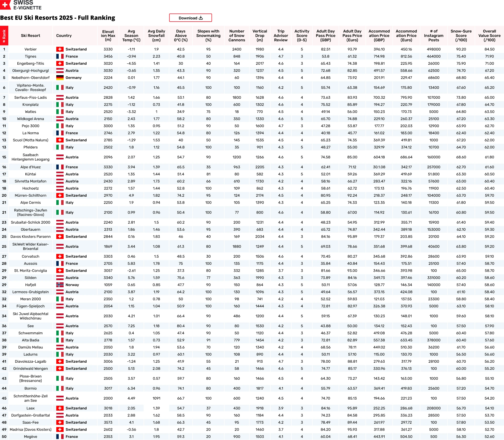504x440 pixels.
Task: Click the France flag beside Tignes
Action: 61,56
